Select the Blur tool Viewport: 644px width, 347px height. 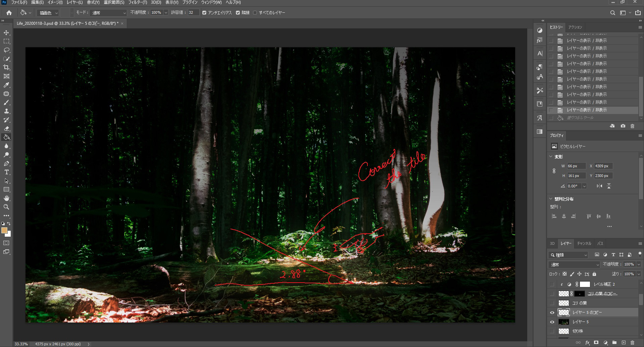tap(6, 146)
